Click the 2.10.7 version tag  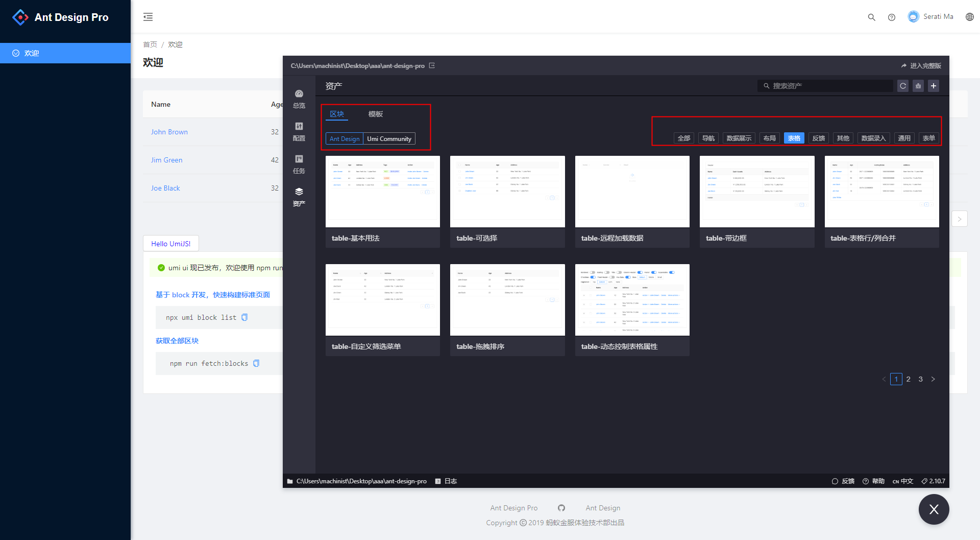[x=933, y=481]
